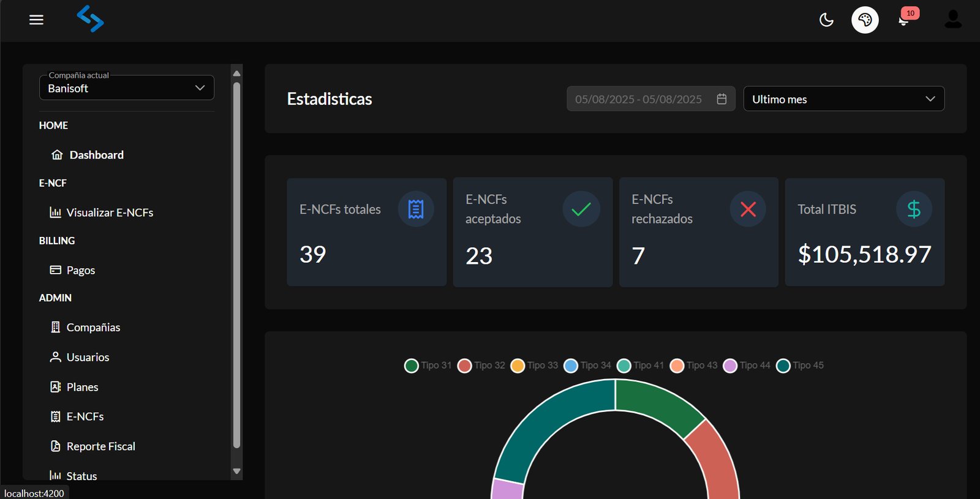
Task: Click the rechazados red X icon
Action: (x=748, y=209)
